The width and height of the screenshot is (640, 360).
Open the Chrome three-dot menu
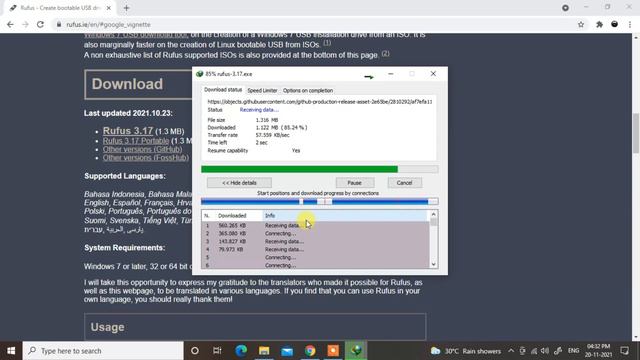click(630, 24)
